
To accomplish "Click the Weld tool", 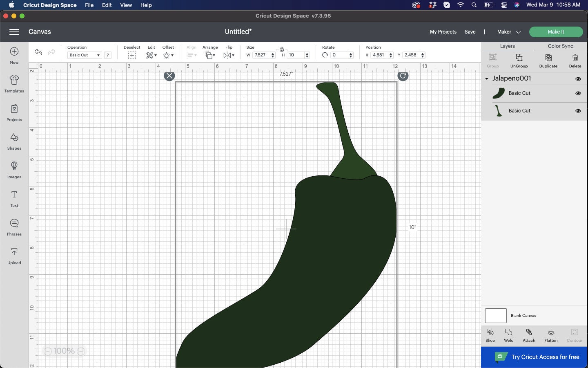I will [x=508, y=335].
